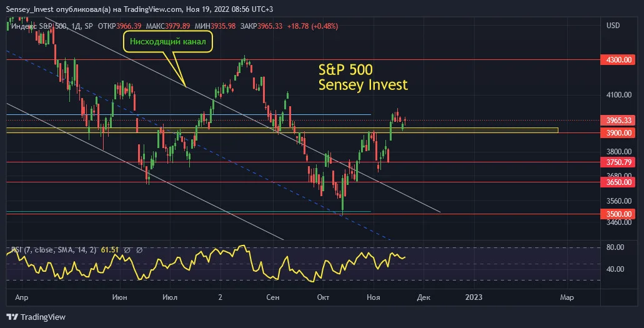Click the publish date "Ноя 19, 2022 08:56 UTC+3"

click(230, 9)
